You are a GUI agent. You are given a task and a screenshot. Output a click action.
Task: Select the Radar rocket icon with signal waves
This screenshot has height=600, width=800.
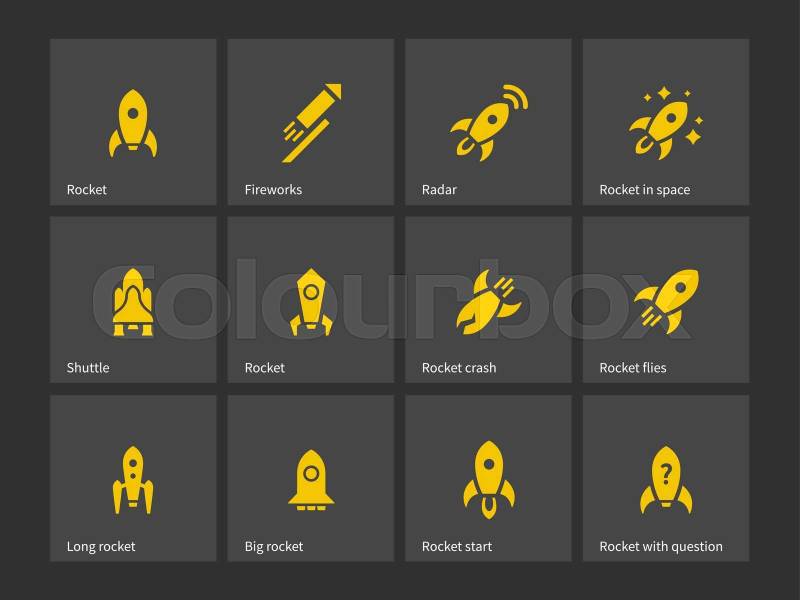[x=489, y=123]
